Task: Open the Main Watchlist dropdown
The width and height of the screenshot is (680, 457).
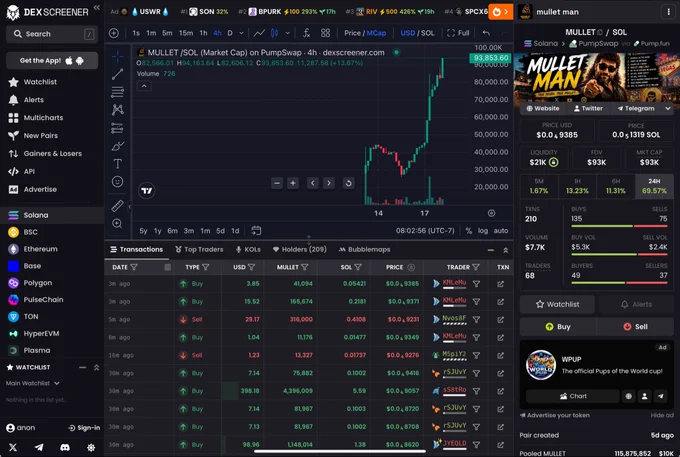Action: tap(33, 383)
